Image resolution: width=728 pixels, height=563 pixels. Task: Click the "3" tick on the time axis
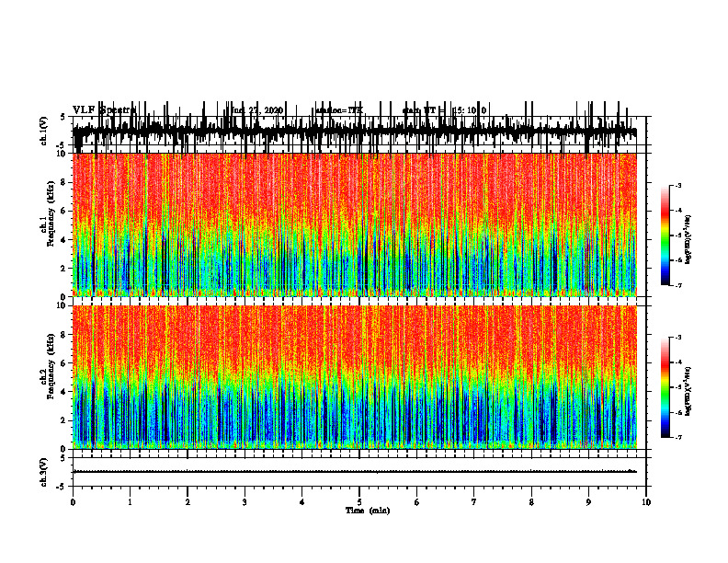pyautogui.click(x=245, y=502)
